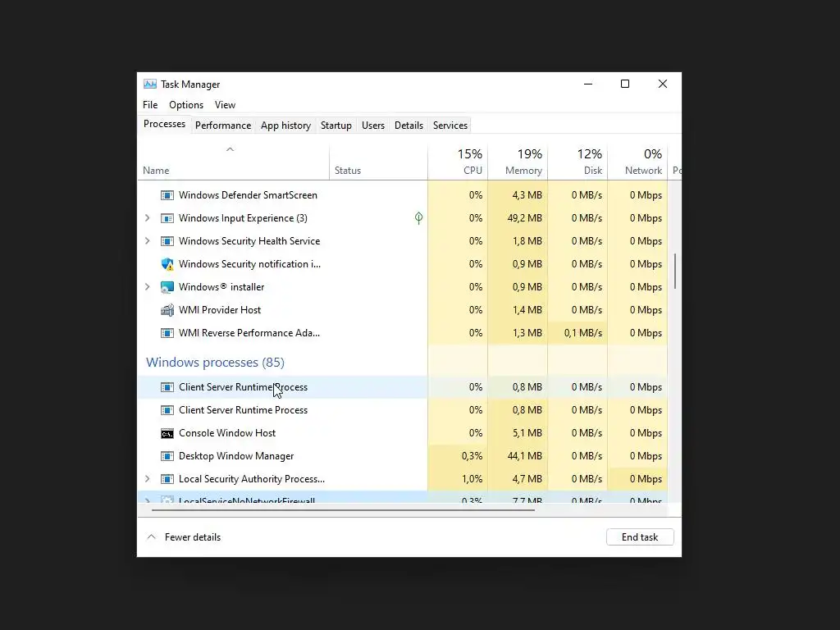Screen dimensions: 840x630
Task: Click the 5,1 MB memory value
Action: click(527, 433)
